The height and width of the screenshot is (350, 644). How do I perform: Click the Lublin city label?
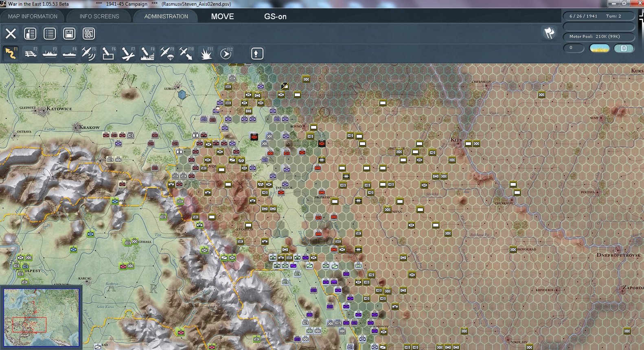tap(170, 88)
